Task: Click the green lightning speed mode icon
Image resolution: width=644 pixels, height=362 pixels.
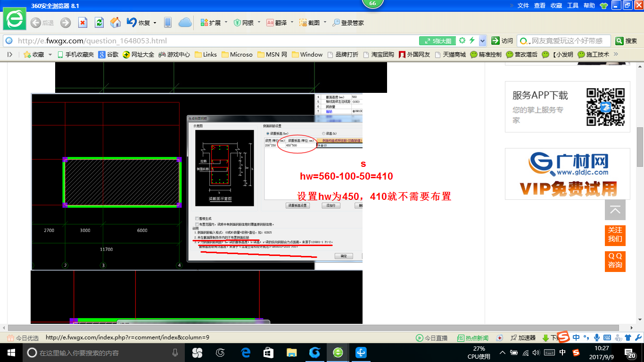Action: tap(471, 41)
